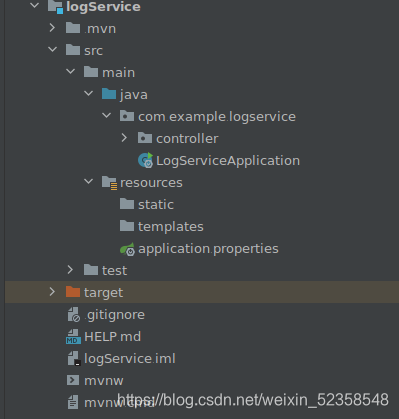The image size is (399, 419).
Task: Select the templates folder label
Action: pos(171,227)
